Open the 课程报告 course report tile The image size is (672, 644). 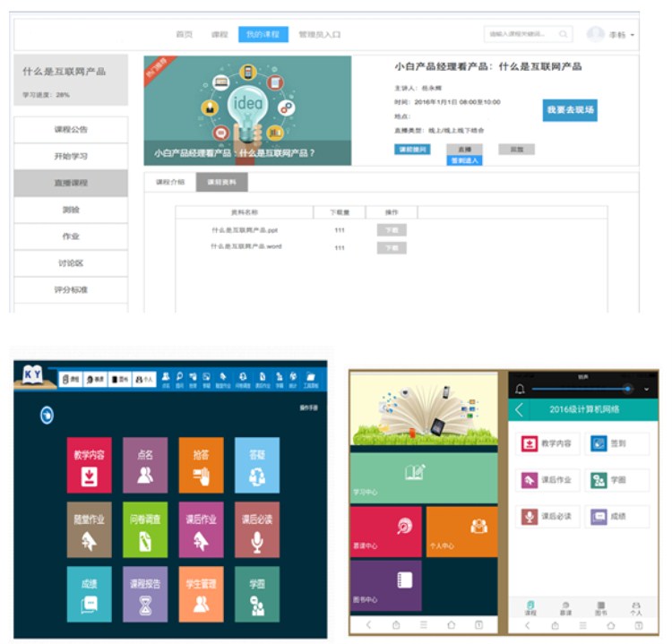145,594
